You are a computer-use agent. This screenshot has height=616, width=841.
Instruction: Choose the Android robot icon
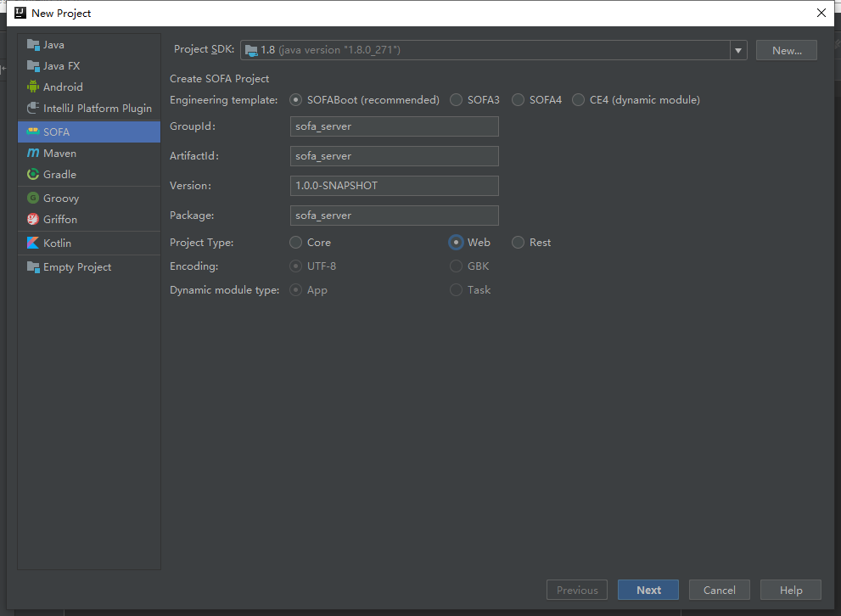click(x=33, y=87)
